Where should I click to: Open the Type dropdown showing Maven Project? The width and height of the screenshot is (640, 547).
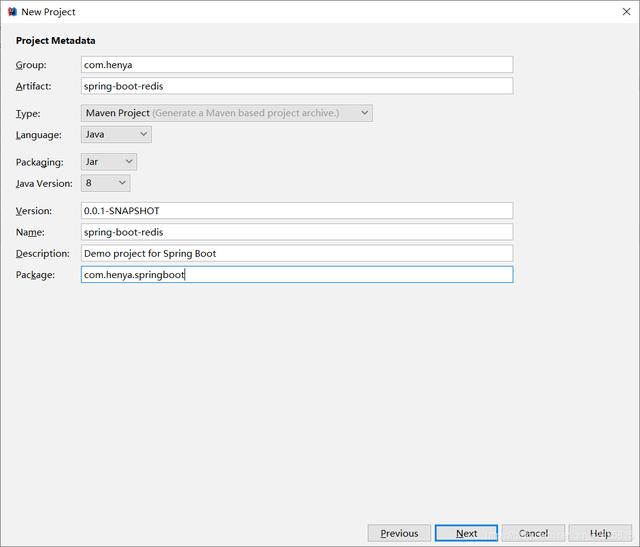tap(227, 113)
